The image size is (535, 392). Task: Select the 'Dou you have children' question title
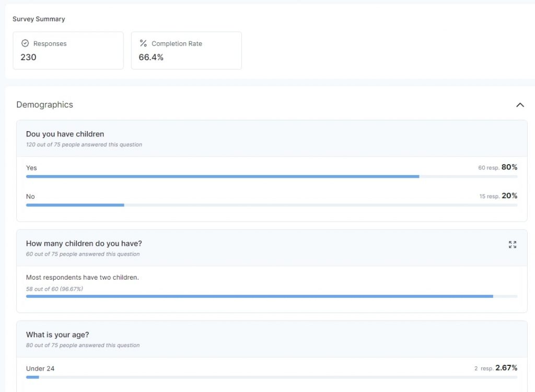[x=65, y=134]
